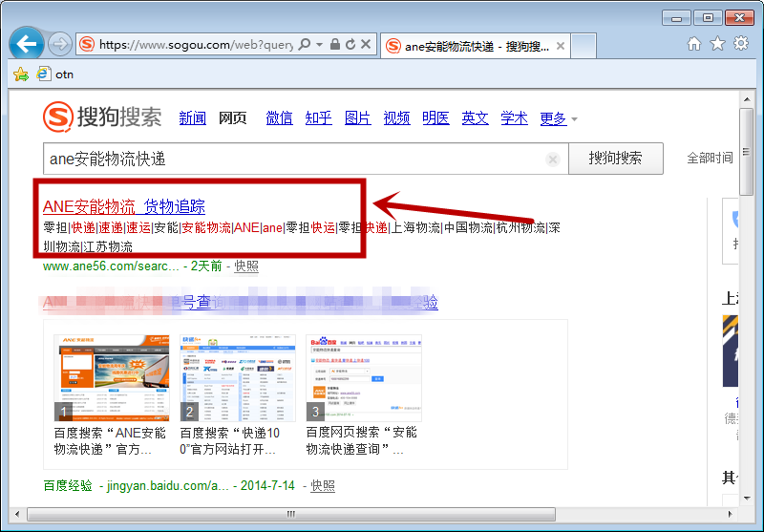Open the 知乎 search category

click(x=319, y=117)
